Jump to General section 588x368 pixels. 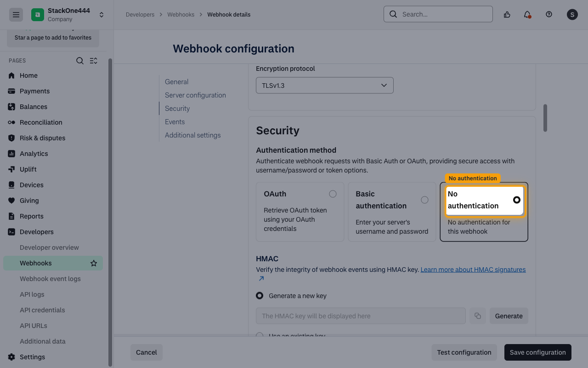coord(177,82)
